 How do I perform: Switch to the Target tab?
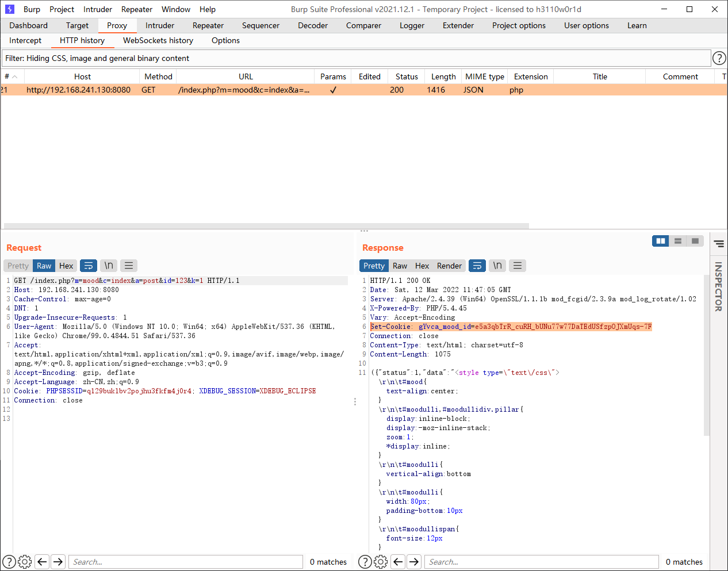77,25
